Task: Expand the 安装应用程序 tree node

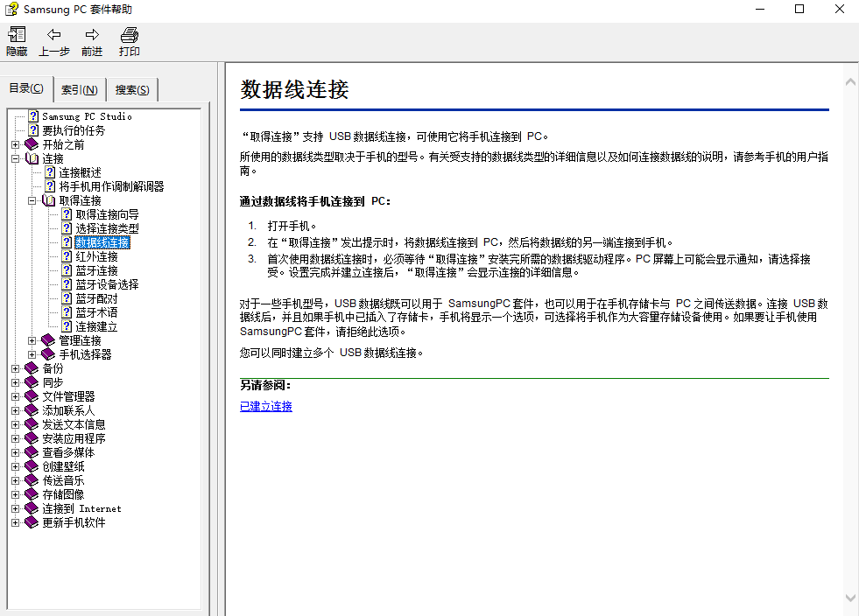Action: pyautogui.click(x=16, y=438)
